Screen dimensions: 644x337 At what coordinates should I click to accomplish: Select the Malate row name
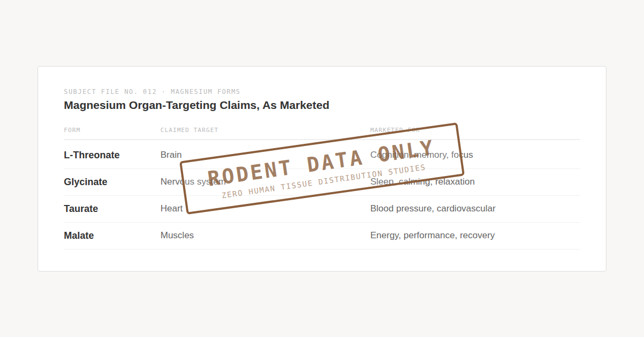tap(79, 236)
